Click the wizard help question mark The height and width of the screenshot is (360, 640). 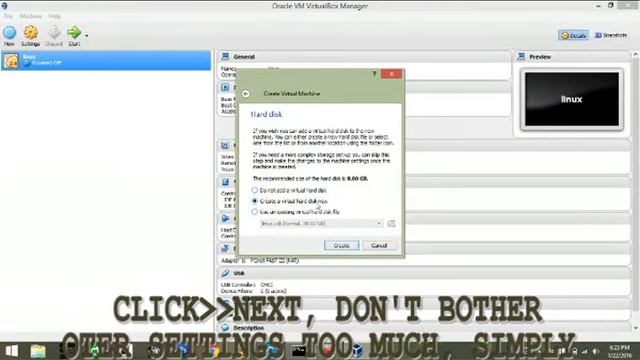pyautogui.click(x=374, y=73)
